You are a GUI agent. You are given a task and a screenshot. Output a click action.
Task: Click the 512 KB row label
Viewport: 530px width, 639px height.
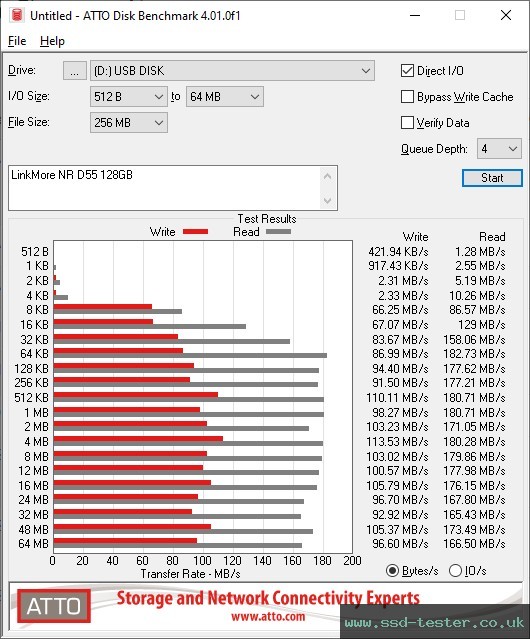[x=31, y=398]
